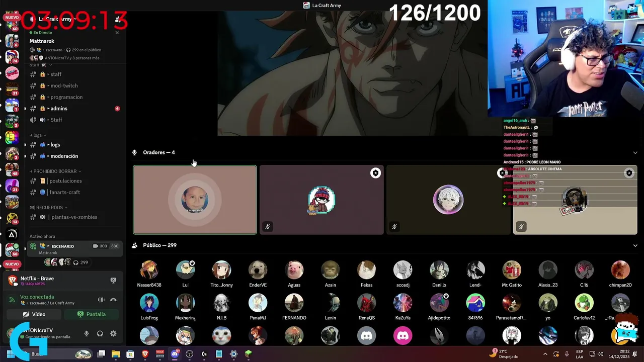The height and width of the screenshot is (362, 644).
Task: Click the taskbar Buscar search box
Action: pyautogui.click(x=56, y=354)
